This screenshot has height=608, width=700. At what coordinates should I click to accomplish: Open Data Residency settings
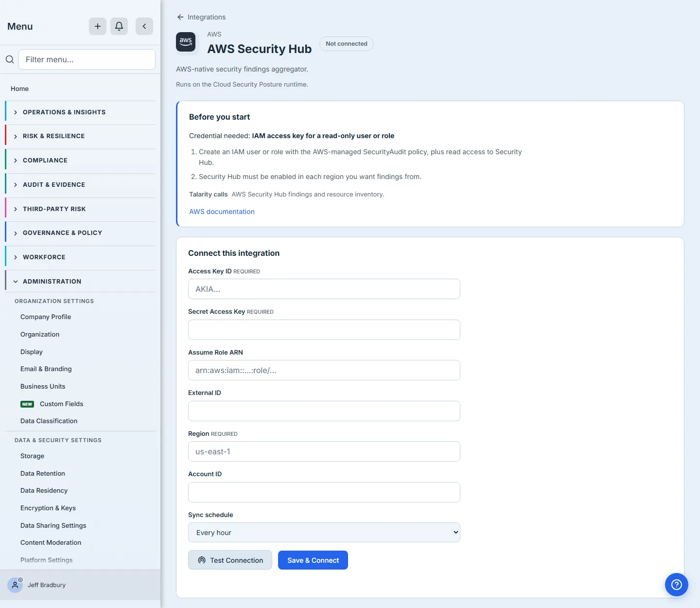tap(44, 491)
